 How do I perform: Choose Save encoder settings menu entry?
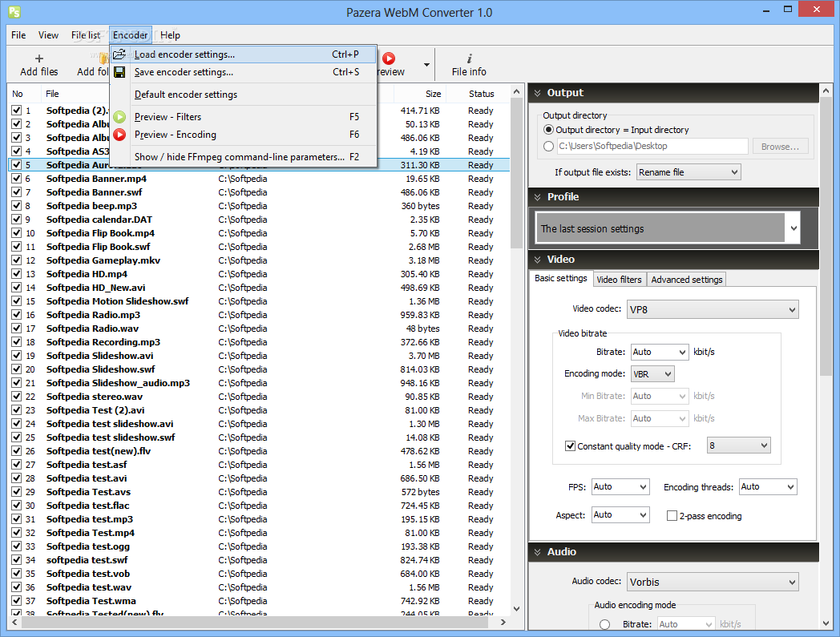click(x=243, y=72)
